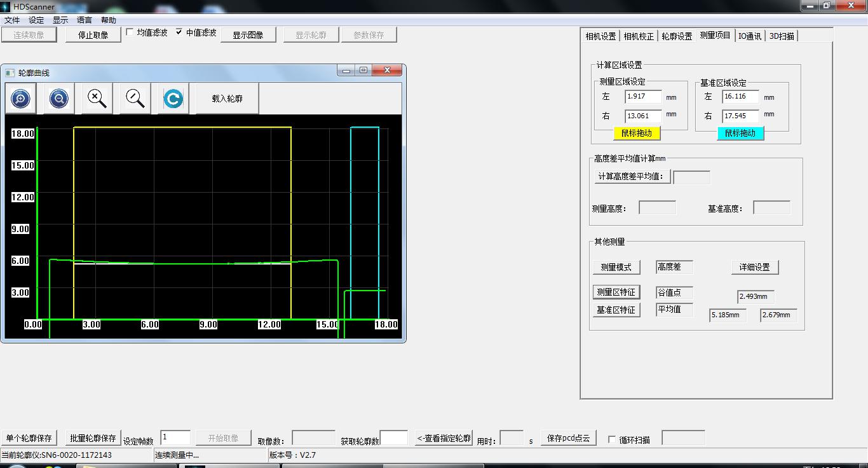The height and width of the screenshot is (468, 868).
Task: Open the 语言 menu
Action: pos(85,20)
